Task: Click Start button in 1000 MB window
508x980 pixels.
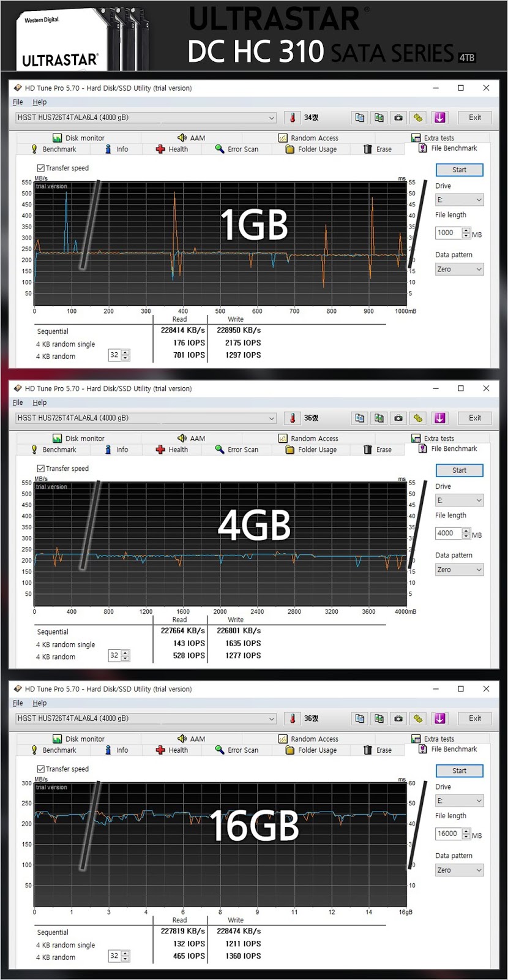Action: pyautogui.click(x=459, y=170)
